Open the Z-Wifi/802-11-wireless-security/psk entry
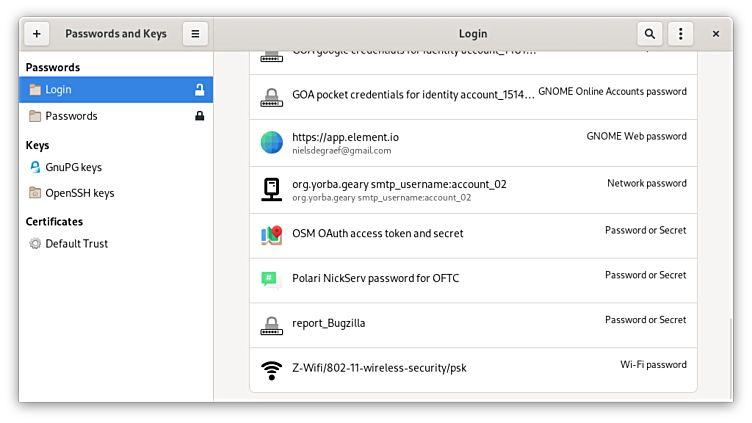Image resolution: width=752 pixels, height=423 pixels. click(x=473, y=370)
